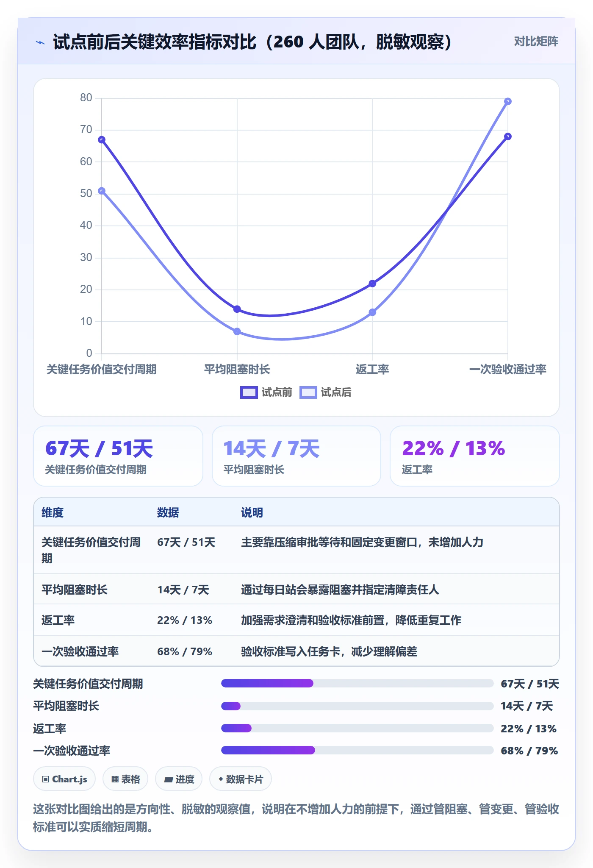This screenshot has height=868, width=593.
Task: Click the 对比矩阵 label in header
Action: tap(536, 42)
